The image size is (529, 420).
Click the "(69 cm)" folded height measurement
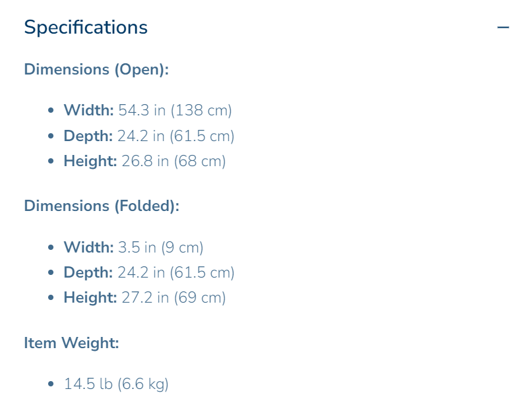click(x=200, y=297)
